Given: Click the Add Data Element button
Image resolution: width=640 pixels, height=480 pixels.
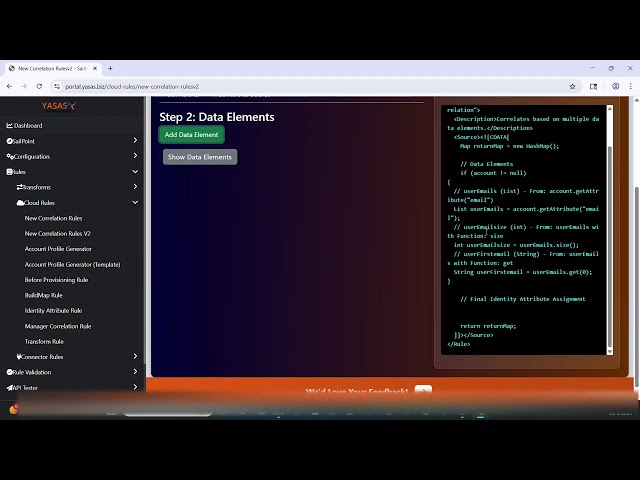Looking at the screenshot, I should click(191, 135).
